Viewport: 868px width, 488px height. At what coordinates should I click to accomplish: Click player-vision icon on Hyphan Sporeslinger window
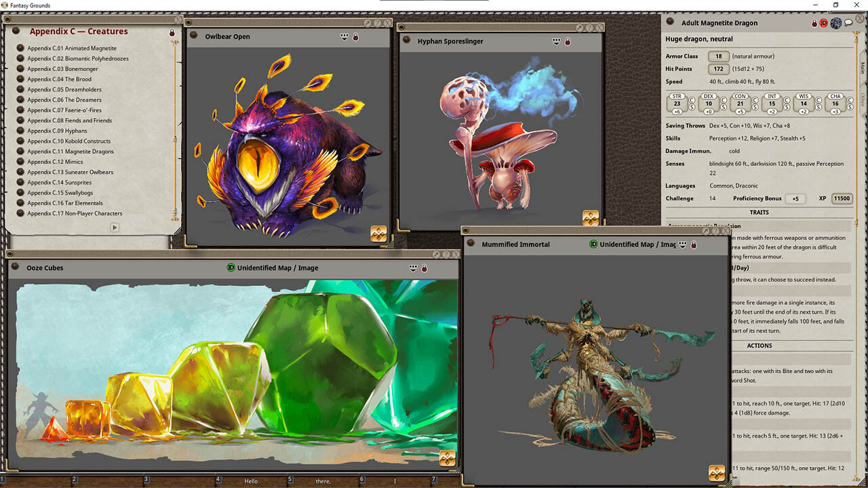click(556, 41)
